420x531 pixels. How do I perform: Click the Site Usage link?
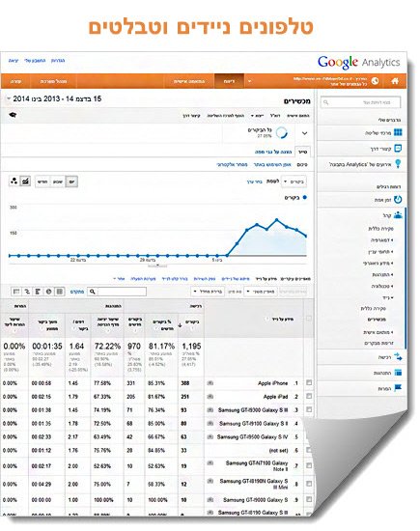click(272, 164)
